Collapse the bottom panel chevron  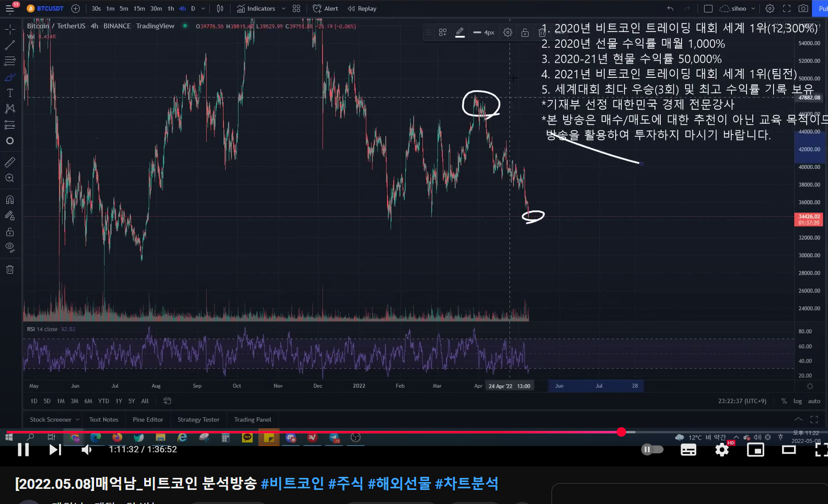798,419
